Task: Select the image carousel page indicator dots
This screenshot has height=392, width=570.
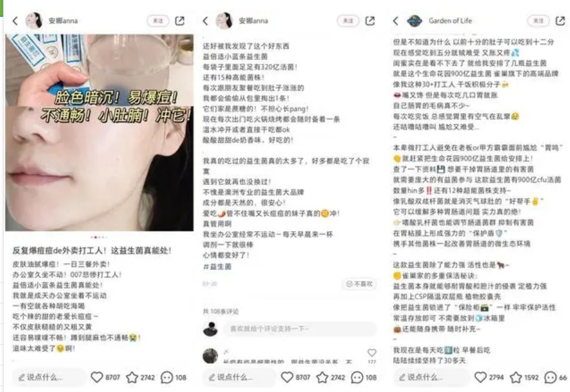Action: [99, 237]
